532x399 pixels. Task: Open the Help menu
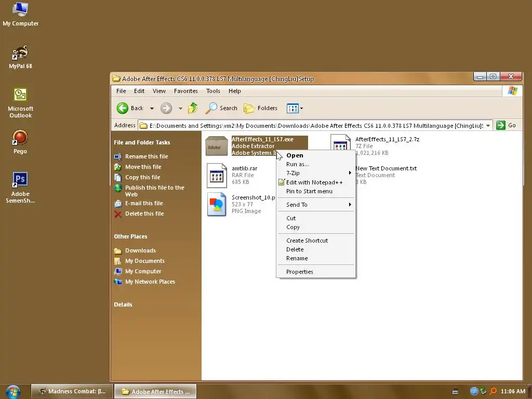tap(234, 91)
